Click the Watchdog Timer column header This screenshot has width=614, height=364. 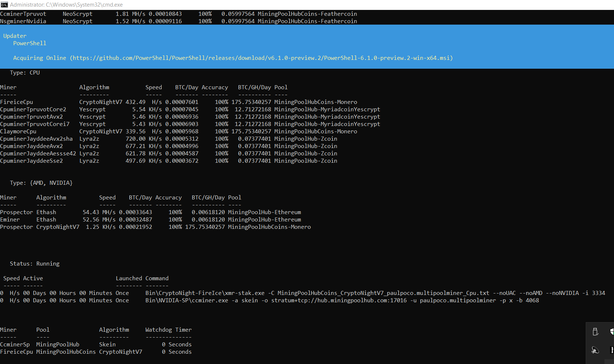click(168, 329)
